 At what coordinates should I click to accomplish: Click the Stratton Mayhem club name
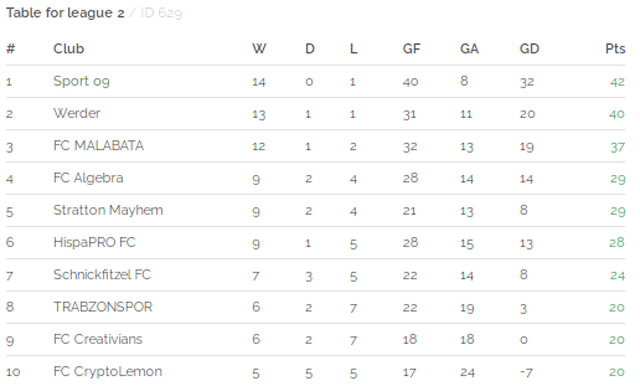pos(108,210)
